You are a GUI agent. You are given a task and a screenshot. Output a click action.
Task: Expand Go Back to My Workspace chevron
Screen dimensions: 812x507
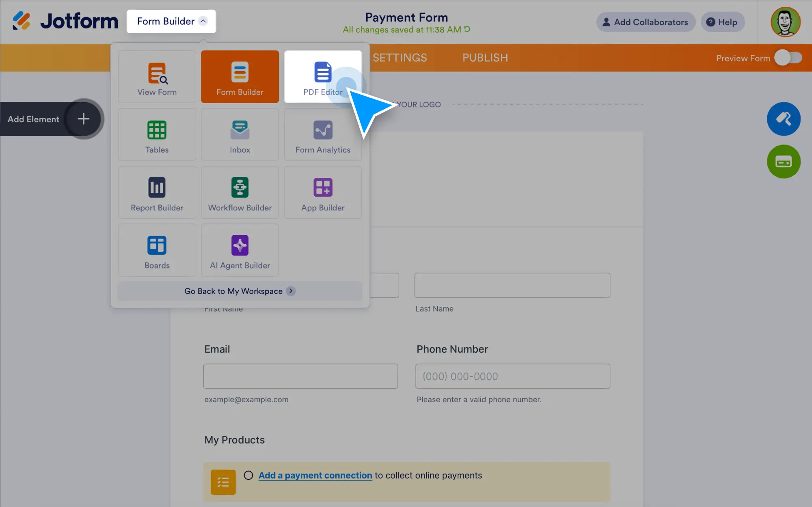tap(291, 291)
